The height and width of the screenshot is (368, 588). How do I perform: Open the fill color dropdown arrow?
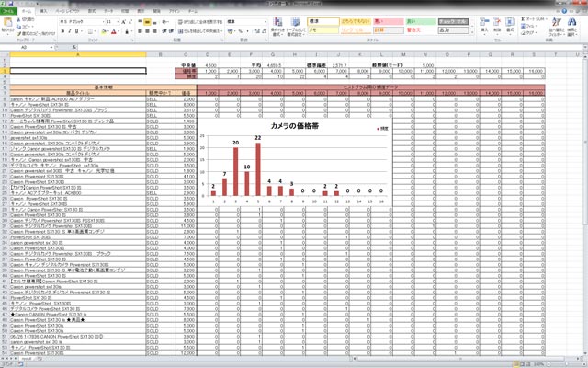[x=108, y=31]
